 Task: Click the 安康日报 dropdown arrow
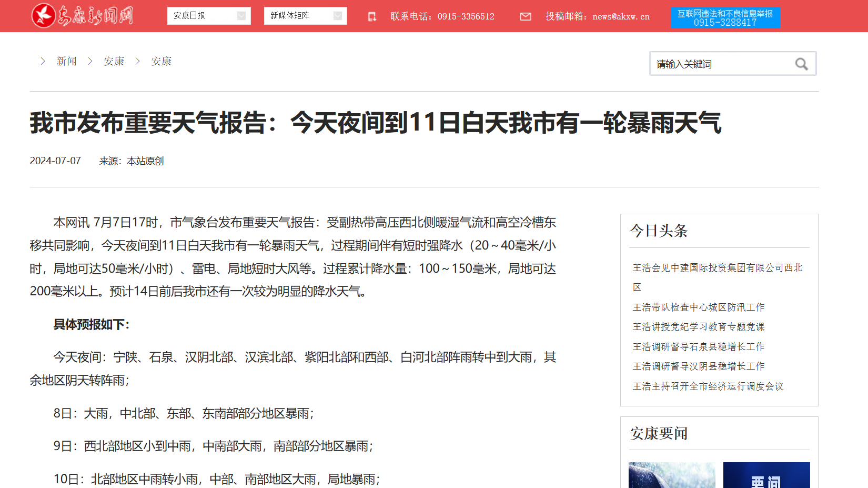pyautogui.click(x=241, y=16)
